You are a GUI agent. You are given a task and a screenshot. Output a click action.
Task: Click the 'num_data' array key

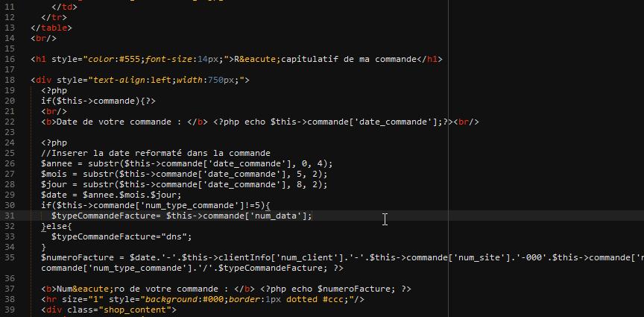coord(276,216)
